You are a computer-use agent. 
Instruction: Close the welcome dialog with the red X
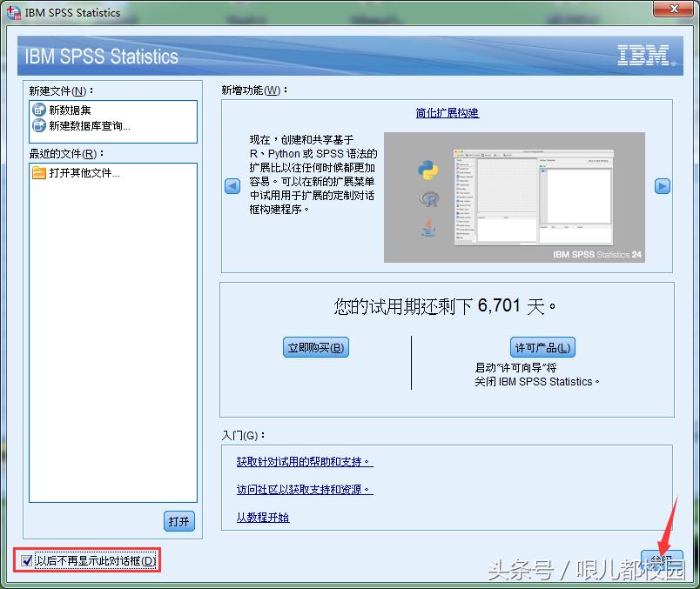tap(676, 9)
